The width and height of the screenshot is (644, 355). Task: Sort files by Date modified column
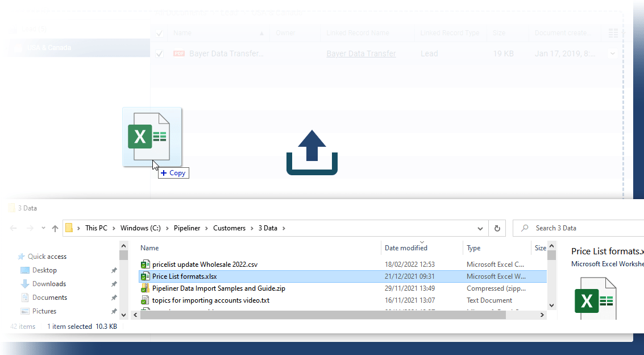(406, 248)
